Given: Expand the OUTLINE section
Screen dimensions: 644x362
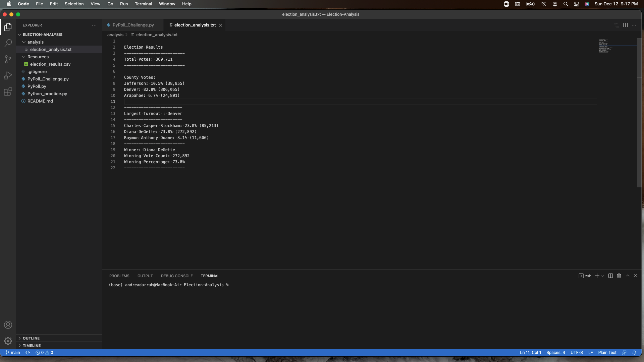Looking at the screenshot, I should click(31, 338).
